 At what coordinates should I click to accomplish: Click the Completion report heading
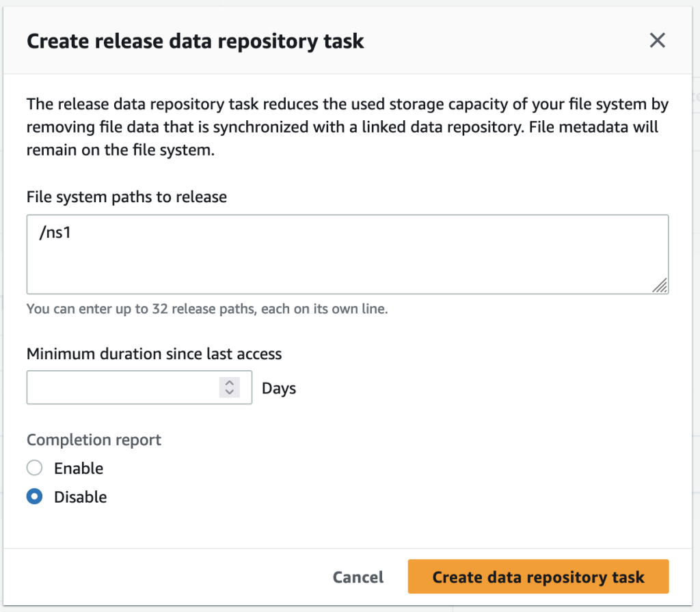point(94,440)
